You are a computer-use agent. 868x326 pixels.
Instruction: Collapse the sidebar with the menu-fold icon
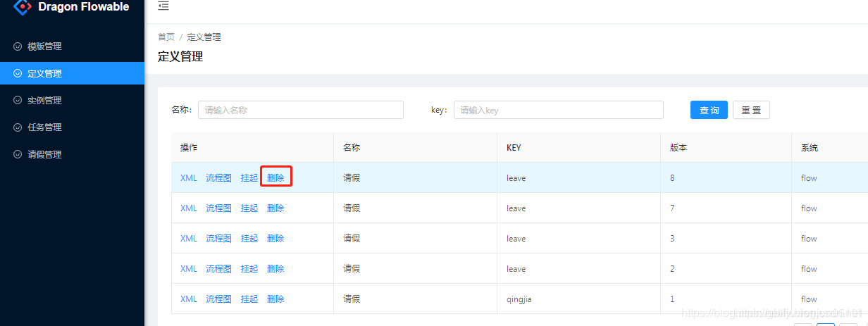[163, 6]
